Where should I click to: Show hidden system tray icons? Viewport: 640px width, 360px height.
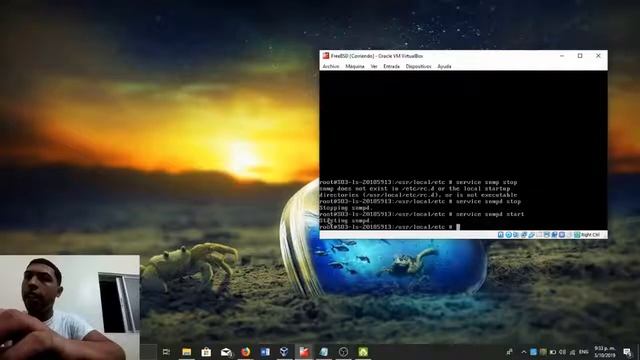tap(524, 351)
